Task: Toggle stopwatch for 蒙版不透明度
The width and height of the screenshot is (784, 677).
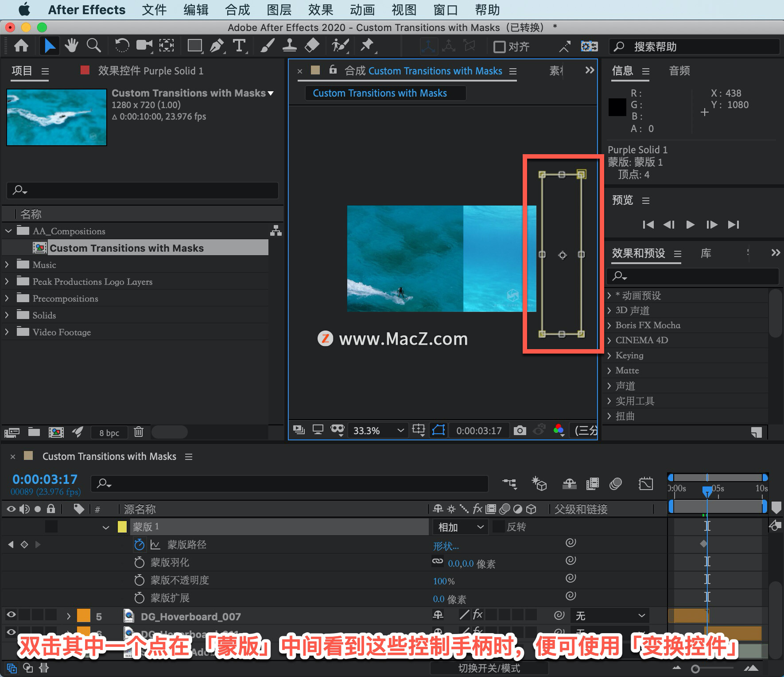Action: [x=139, y=580]
